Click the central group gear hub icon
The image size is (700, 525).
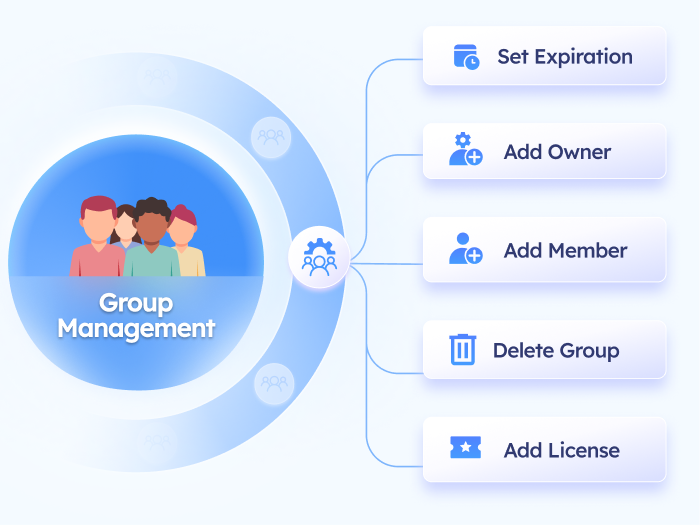[x=319, y=257]
